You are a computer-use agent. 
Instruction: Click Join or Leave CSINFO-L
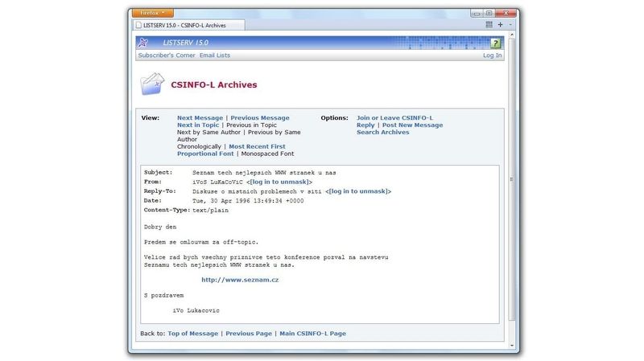[x=394, y=118]
